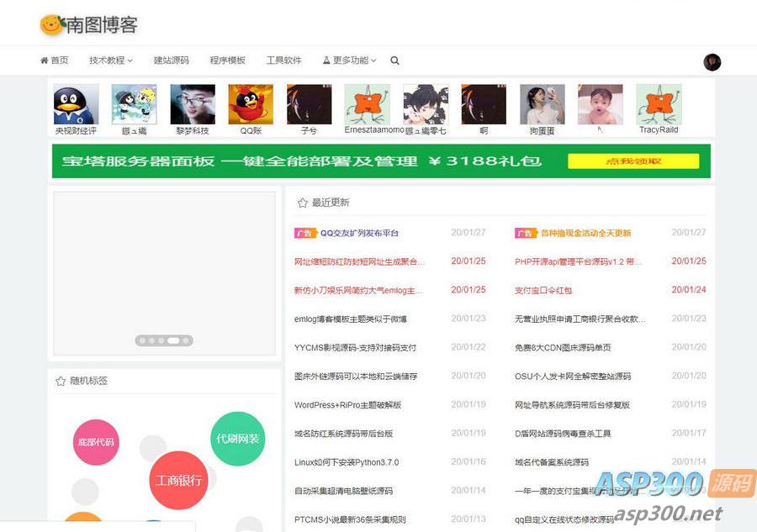Screen dimensions: 757x532
Task: Open 网址导航系统源码带后台修复版 link
Action: tap(572, 404)
